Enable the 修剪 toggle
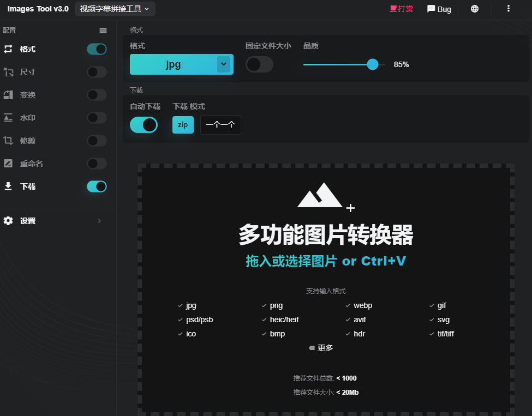This screenshot has height=416, width=532. point(97,141)
